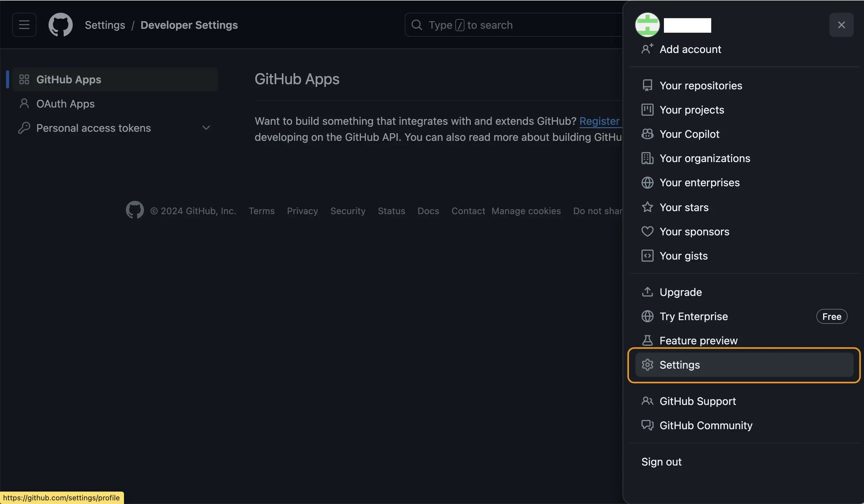
Task: Click the sponsors heart icon
Action: [647, 231]
